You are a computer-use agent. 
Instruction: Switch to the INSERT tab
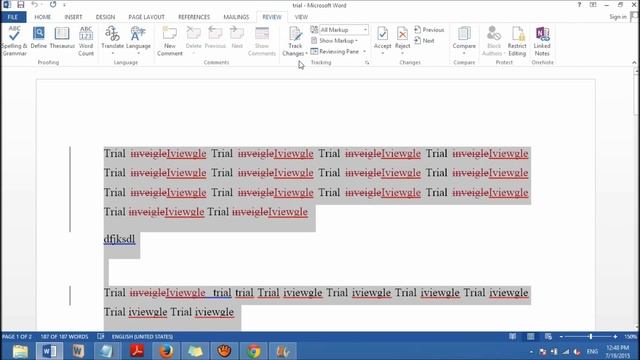point(73,17)
